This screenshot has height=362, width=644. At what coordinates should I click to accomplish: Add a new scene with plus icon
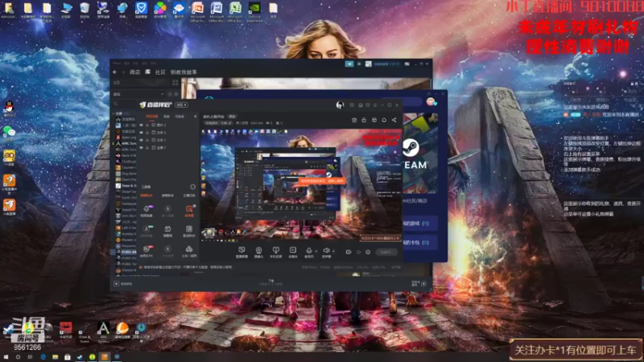tap(195, 117)
